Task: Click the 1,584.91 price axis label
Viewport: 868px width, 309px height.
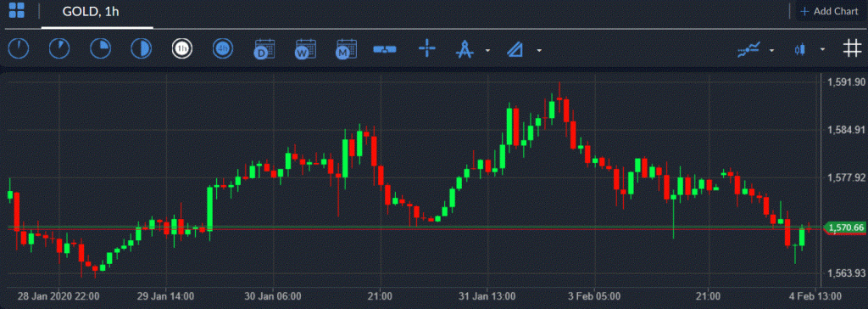Action: pos(846,130)
